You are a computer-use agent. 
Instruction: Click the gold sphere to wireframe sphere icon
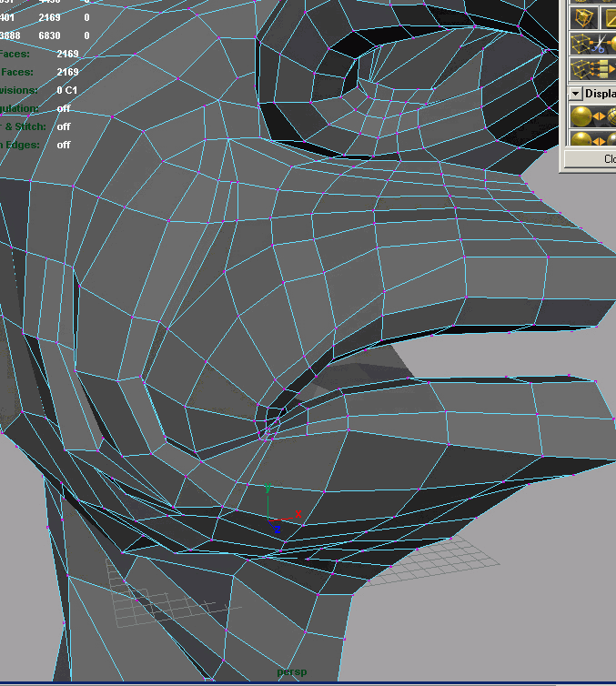(591, 116)
